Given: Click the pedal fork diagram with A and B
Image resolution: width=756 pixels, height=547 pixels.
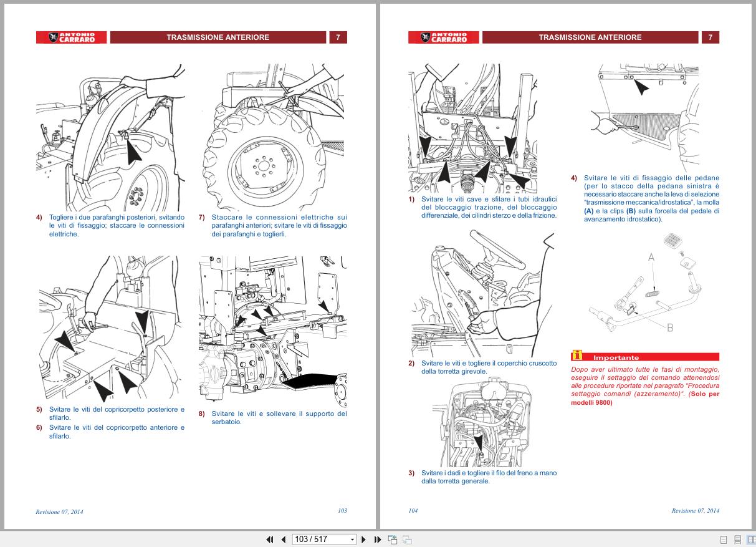Looking at the screenshot, I should click(645, 282).
